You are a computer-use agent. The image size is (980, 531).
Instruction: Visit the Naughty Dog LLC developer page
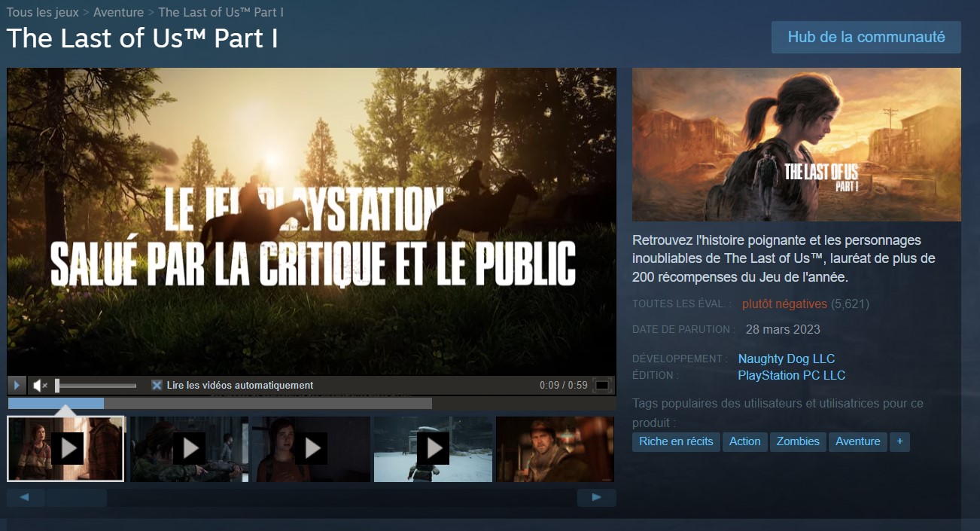point(787,359)
